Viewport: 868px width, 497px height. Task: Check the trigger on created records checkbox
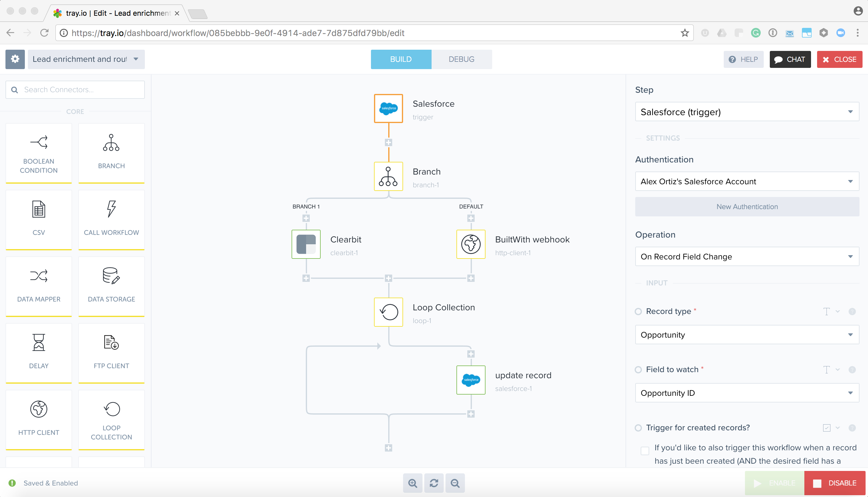coord(645,451)
